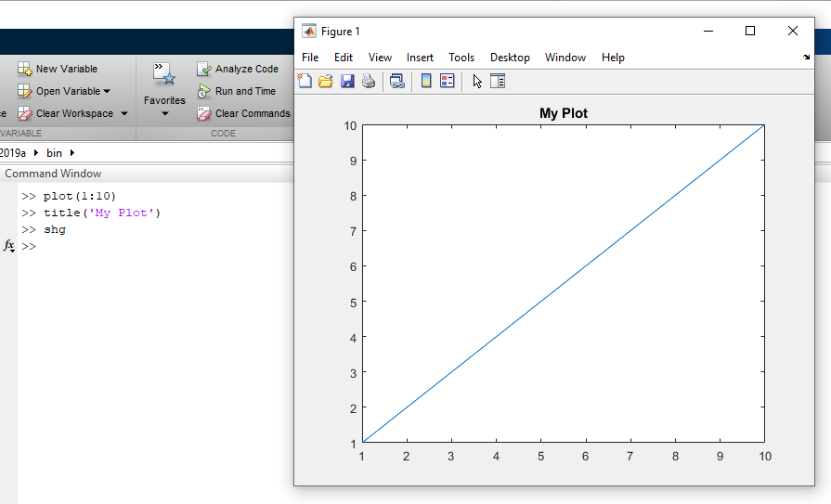Click the y-axis label 10
This screenshot has height=504, width=831.
pyautogui.click(x=350, y=125)
